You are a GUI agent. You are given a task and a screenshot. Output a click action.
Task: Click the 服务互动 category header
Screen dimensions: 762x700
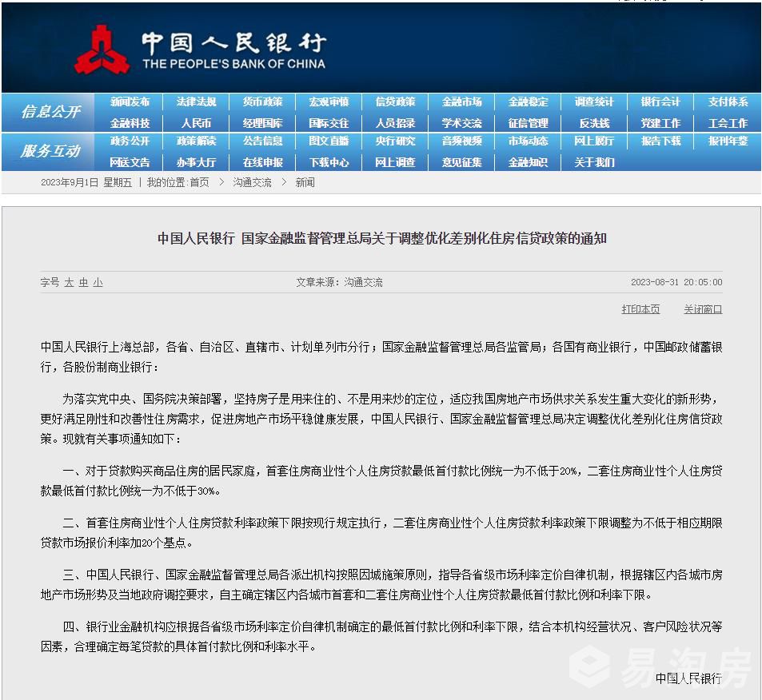(50, 151)
